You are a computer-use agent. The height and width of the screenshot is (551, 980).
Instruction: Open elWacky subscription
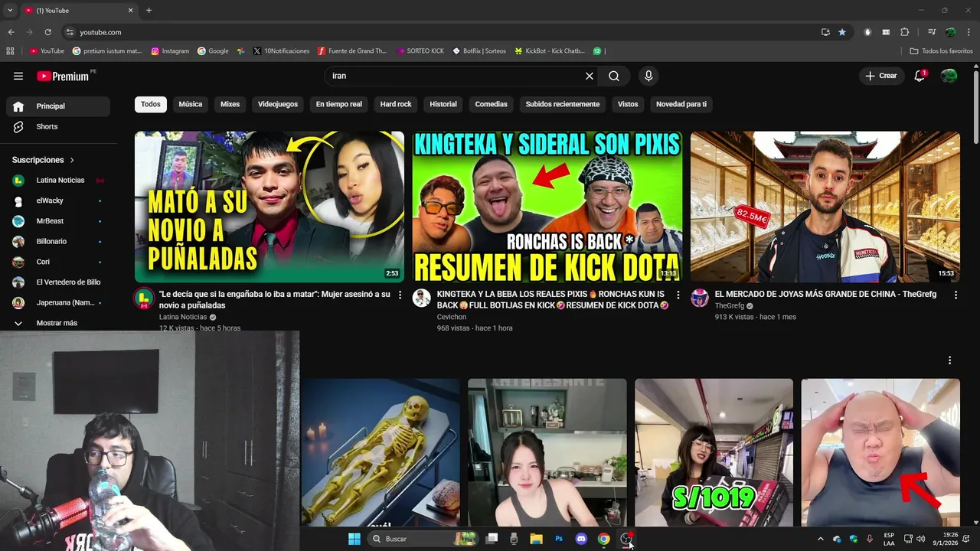click(58, 201)
